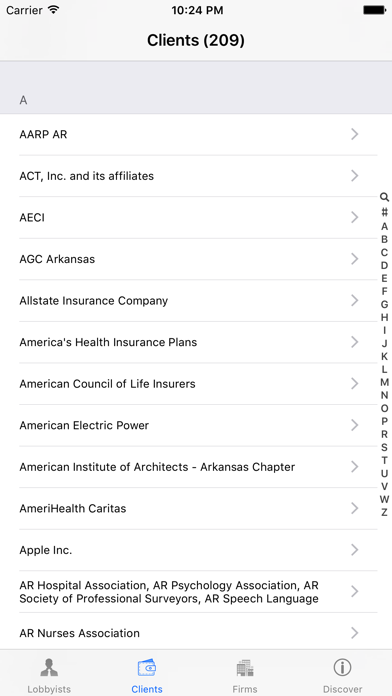Tap the Clients wallet icon
392x696 pixels.
tap(147, 668)
